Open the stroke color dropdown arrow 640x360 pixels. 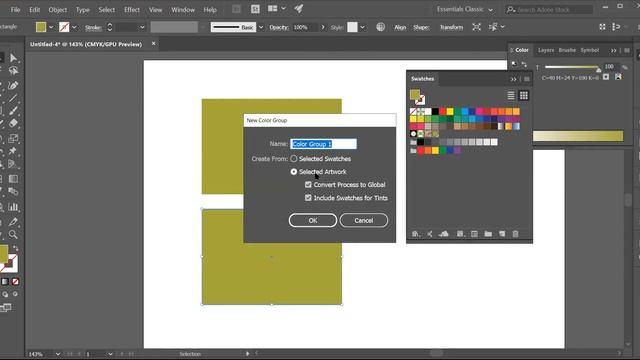(x=74, y=27)
